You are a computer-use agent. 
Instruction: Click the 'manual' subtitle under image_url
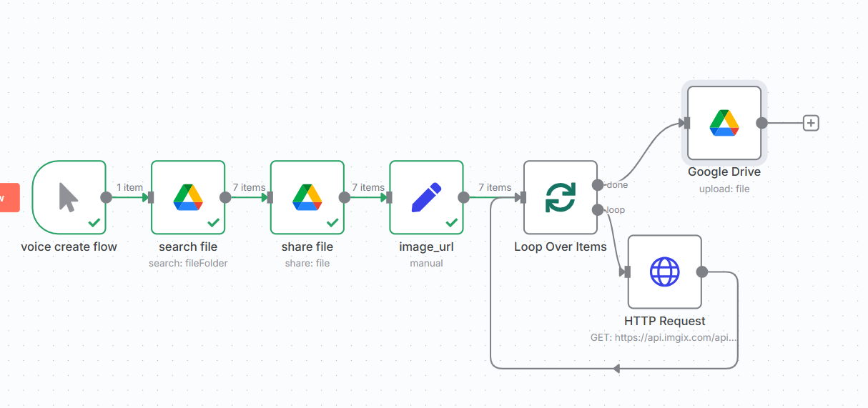(x=426, y=263)
